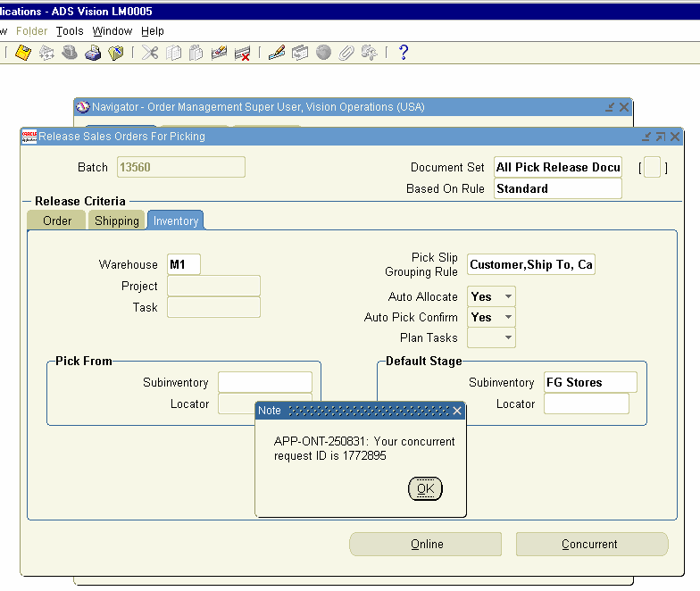Click the Folder Tools icon
Screen dimensions: 700x591
370,53
